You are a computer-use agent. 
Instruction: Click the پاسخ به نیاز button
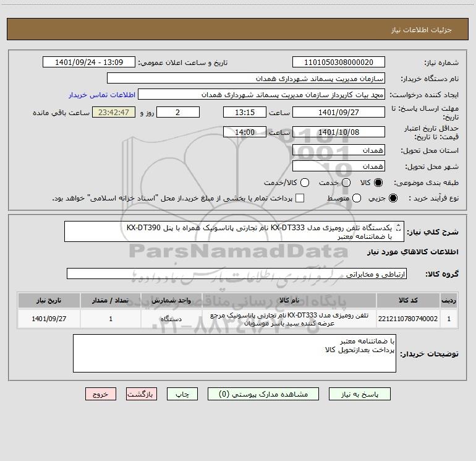tap(360, 394)
